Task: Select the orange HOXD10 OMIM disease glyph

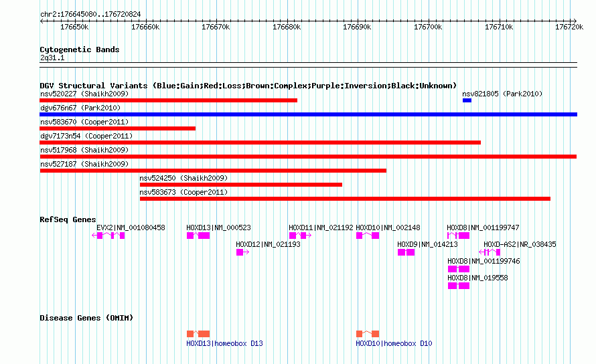Action: pyautogui.click(x=368, y=334)
